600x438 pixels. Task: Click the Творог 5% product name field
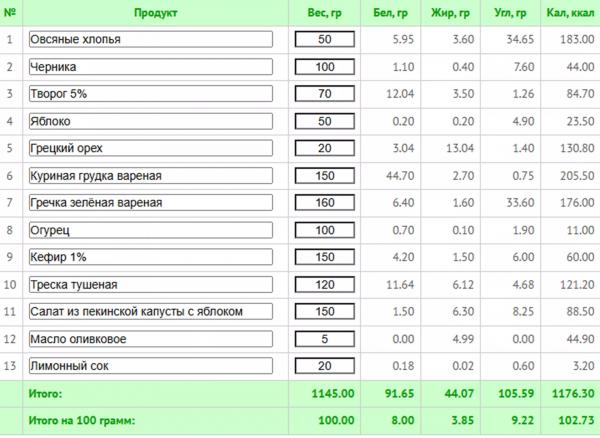pos(151,94)
